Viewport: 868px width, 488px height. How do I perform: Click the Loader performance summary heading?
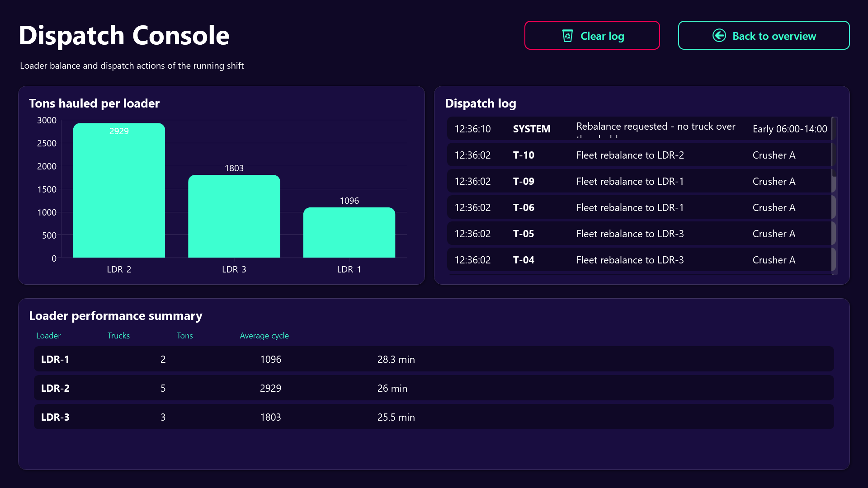tap(116, 316)
